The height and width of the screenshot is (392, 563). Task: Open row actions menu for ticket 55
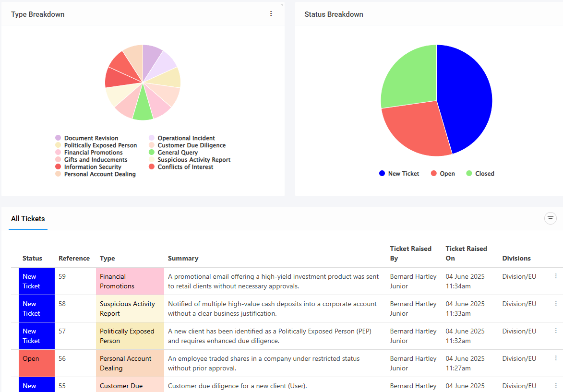point(556,386)
